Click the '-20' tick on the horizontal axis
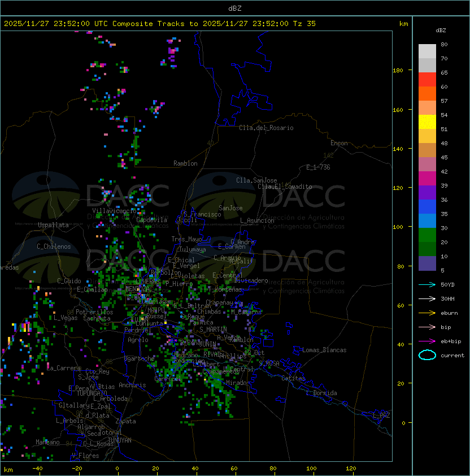 (77, 468)
